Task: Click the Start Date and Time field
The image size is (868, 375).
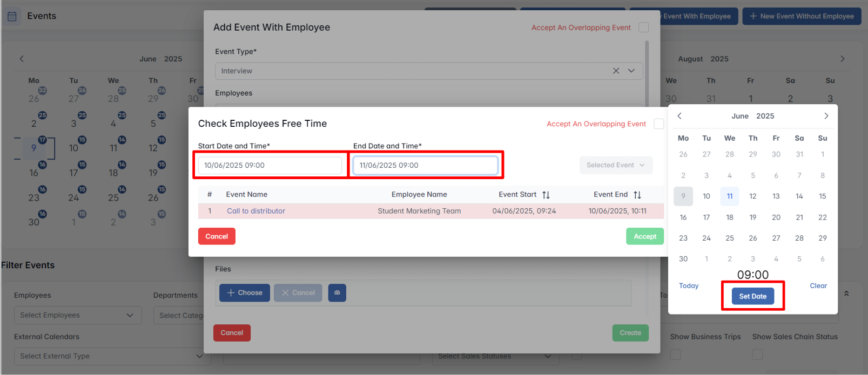Action: (x=270, y=165)
